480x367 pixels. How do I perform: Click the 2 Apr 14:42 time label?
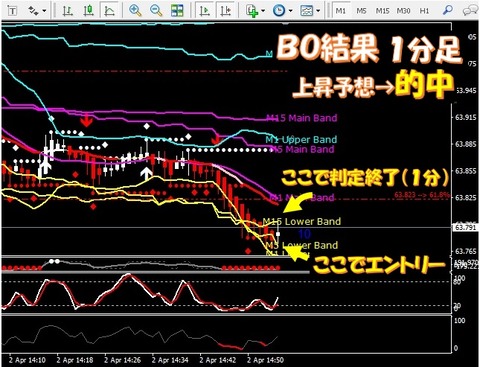218,360
